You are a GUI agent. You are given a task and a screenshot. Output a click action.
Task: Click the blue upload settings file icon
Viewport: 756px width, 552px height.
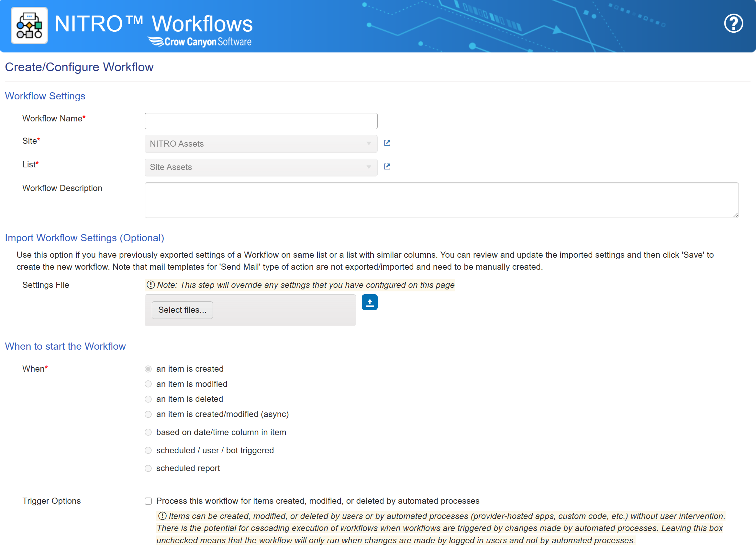(x=370, y=302)
